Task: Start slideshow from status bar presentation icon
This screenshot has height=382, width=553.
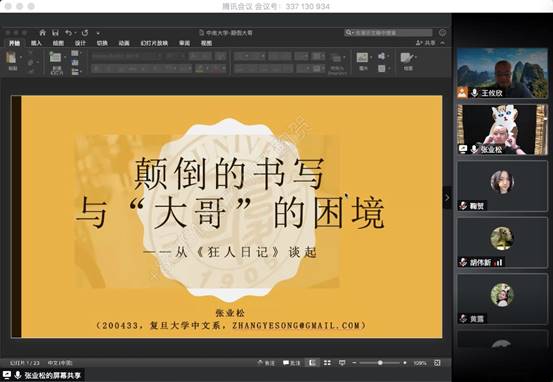Action: (x=342, y=363)
